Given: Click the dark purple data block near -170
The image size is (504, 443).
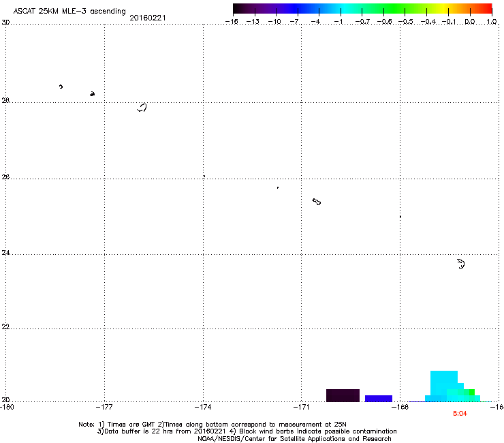Looking at the screenshot, I should (x=343, y=395).
